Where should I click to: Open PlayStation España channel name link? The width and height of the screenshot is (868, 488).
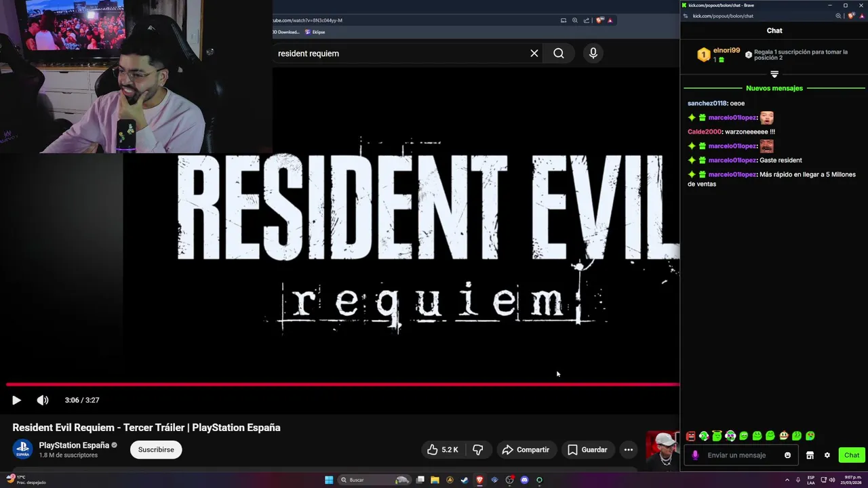click(x=74, y=445)
